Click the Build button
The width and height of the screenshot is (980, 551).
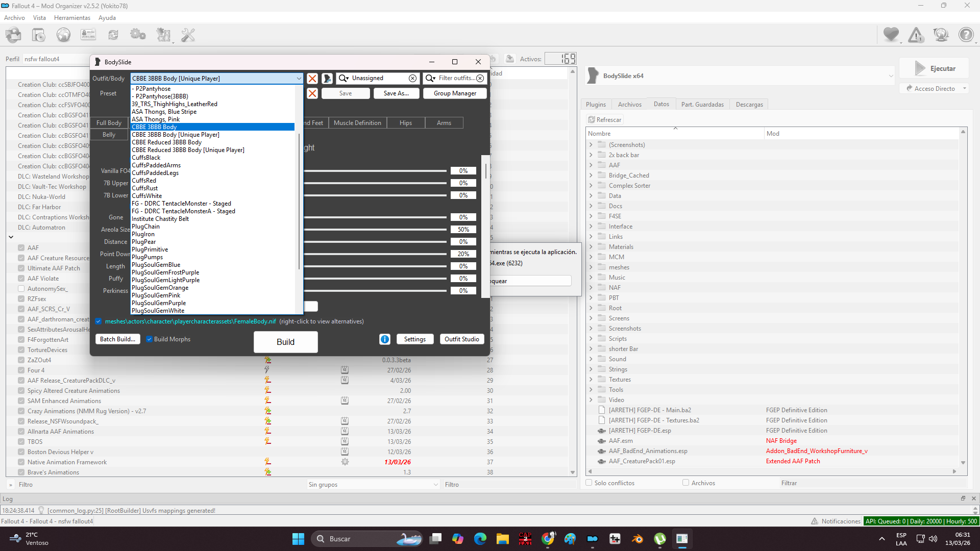pyautogui.click(x=286, y=342)
